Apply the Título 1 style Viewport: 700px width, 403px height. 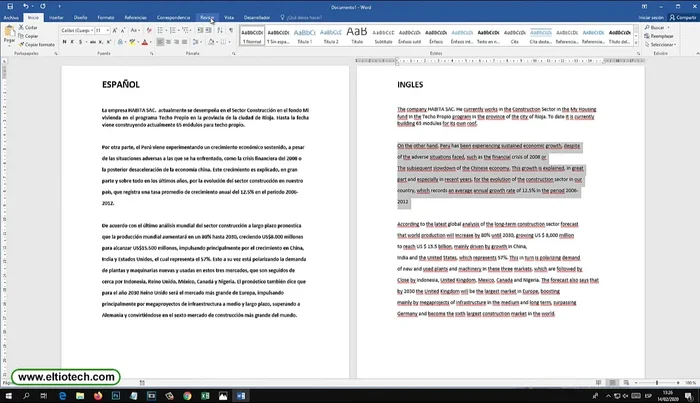click(x=304, y=35)
